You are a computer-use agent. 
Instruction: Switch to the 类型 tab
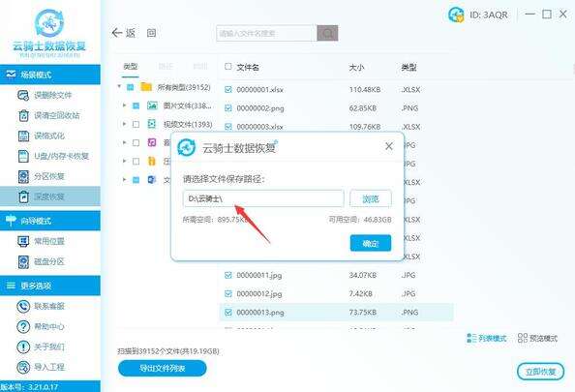130,67
